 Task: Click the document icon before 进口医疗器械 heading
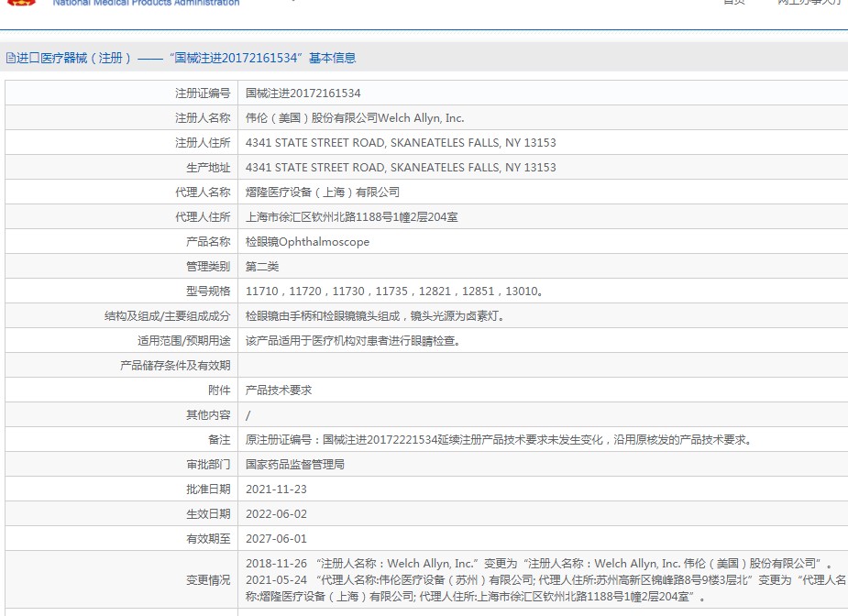(x=11, y=58)
